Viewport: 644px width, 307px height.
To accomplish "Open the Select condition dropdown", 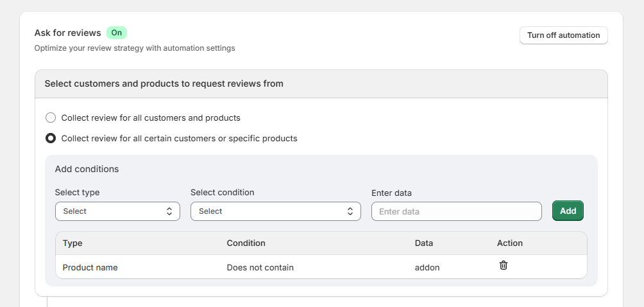I will point(275,211).
